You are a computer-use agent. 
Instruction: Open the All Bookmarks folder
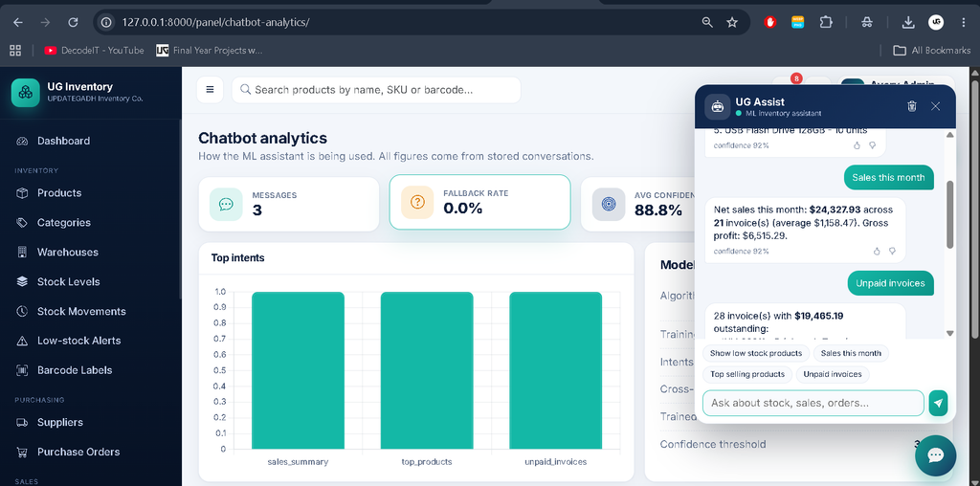click(932, 51)
